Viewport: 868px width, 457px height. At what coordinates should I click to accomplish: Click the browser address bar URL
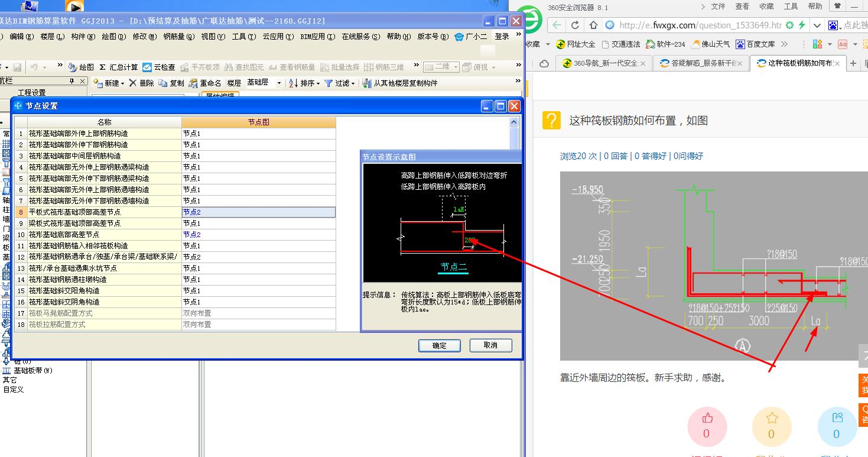(x=700, y=25)
